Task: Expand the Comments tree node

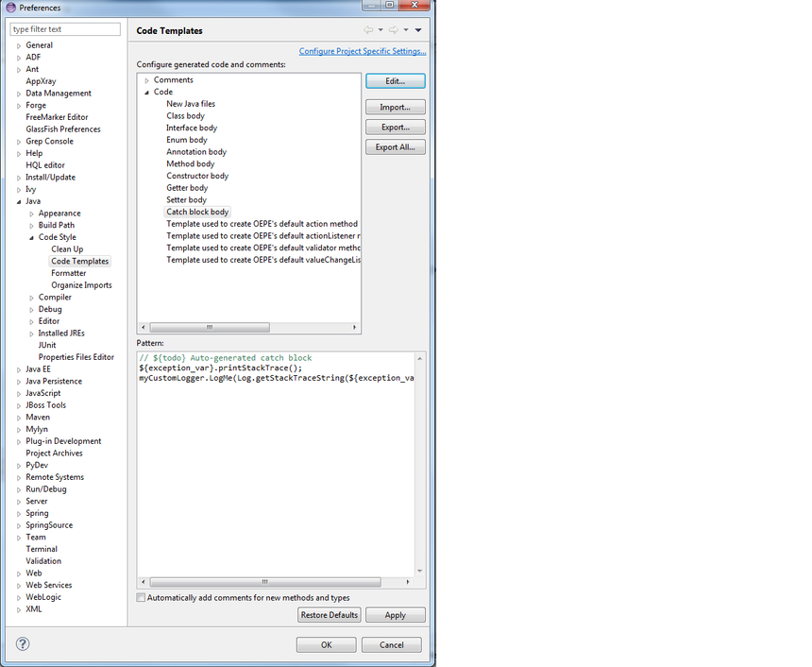Action: click(x=147, y=80)
